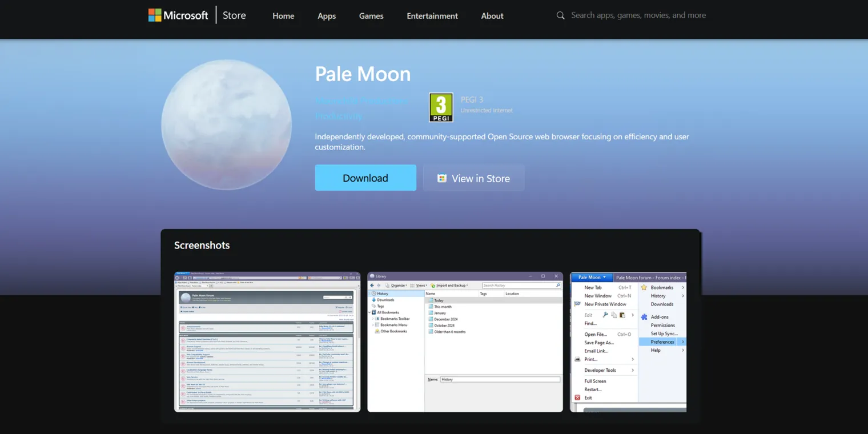Click the Print icon in the Pale Moon menu
868x434 pixels.
coord(577,359)
